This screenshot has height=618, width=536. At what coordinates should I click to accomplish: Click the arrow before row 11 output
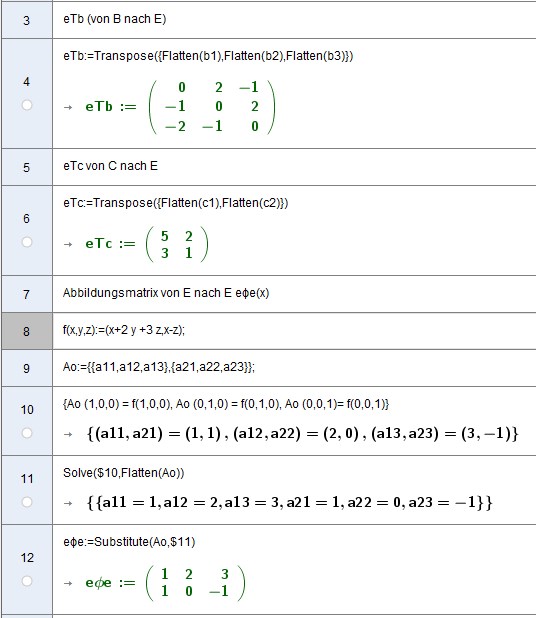click(68, 503)
